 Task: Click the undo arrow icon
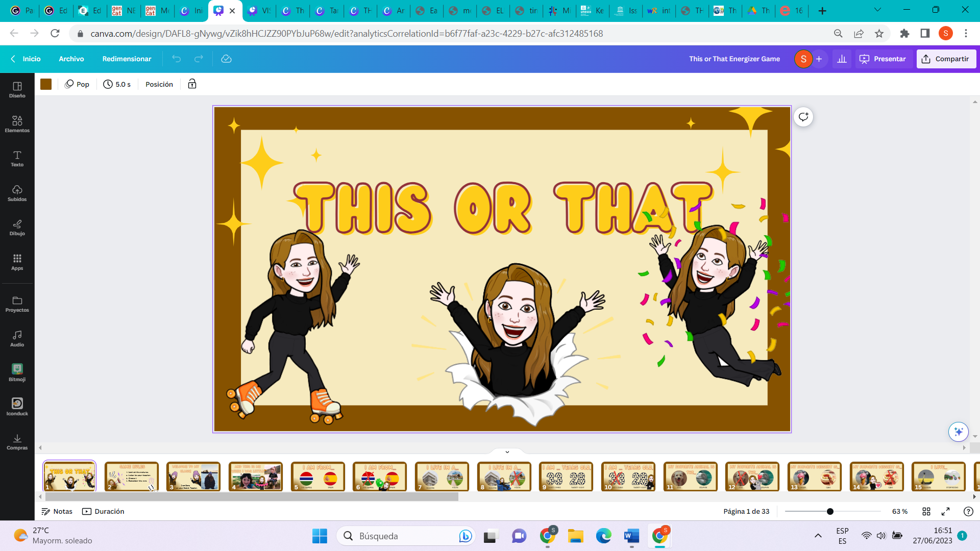point(176,59)
